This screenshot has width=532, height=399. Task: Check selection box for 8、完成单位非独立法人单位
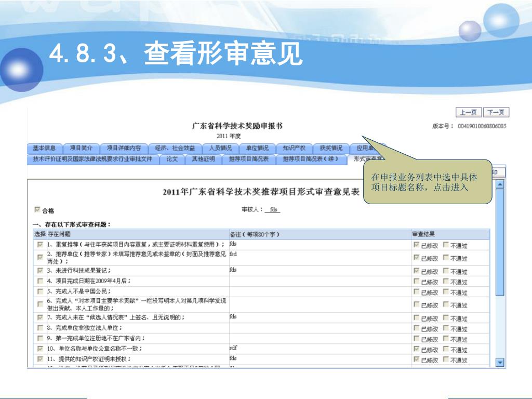point(41,328)
